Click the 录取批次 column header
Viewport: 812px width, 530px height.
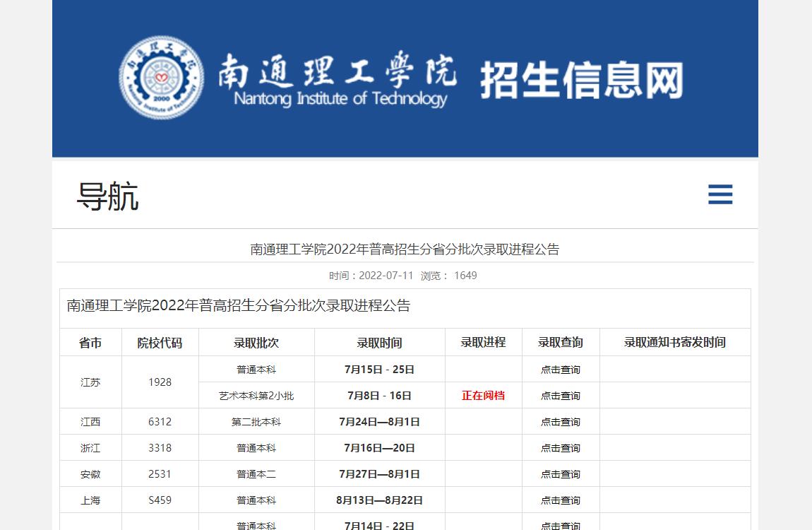pyautogui.click(x=256, y=343)
